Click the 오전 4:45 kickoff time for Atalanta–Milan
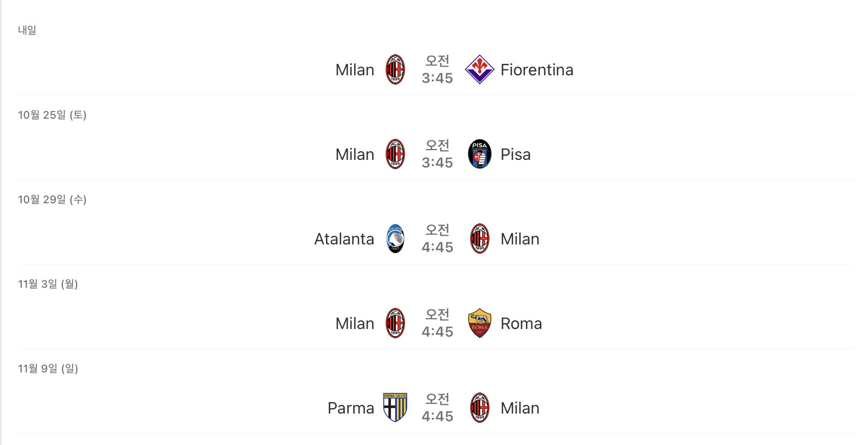 pyautogui.click(x=437, y=238)
